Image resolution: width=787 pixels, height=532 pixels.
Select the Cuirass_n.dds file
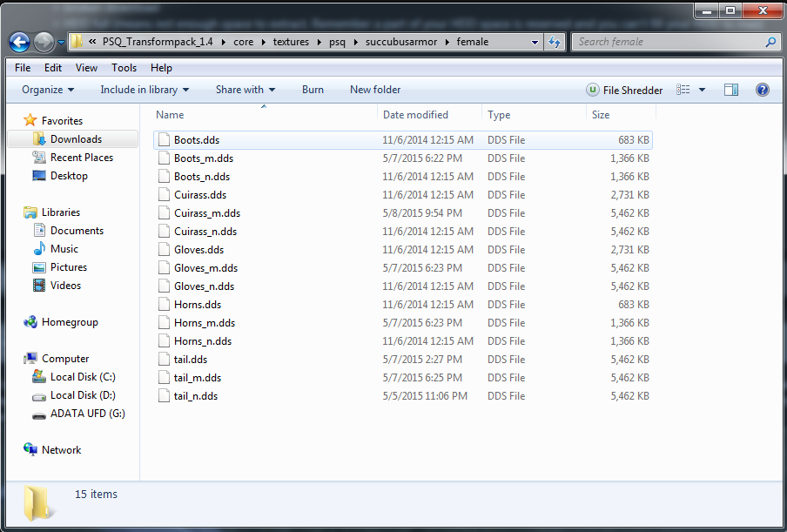pos(402,232)
